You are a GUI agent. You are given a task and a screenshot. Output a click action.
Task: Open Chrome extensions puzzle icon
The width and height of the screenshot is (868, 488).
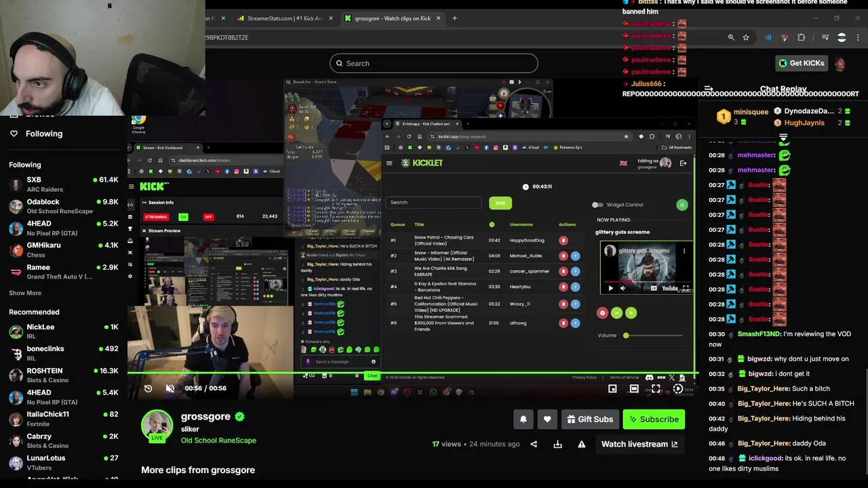[x=801, y=37]
